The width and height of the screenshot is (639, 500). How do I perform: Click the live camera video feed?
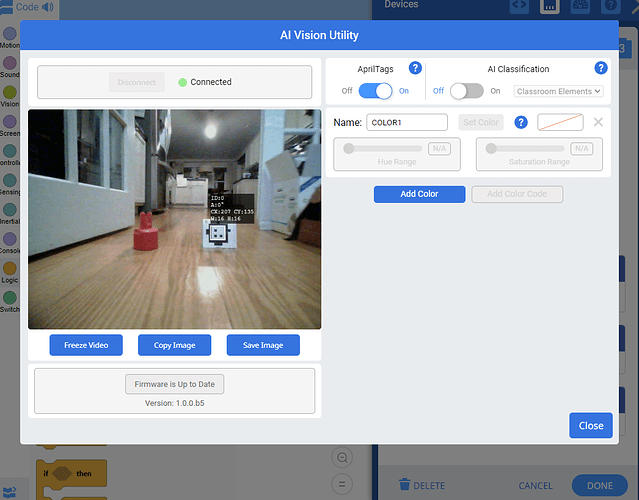coord(174,219)
